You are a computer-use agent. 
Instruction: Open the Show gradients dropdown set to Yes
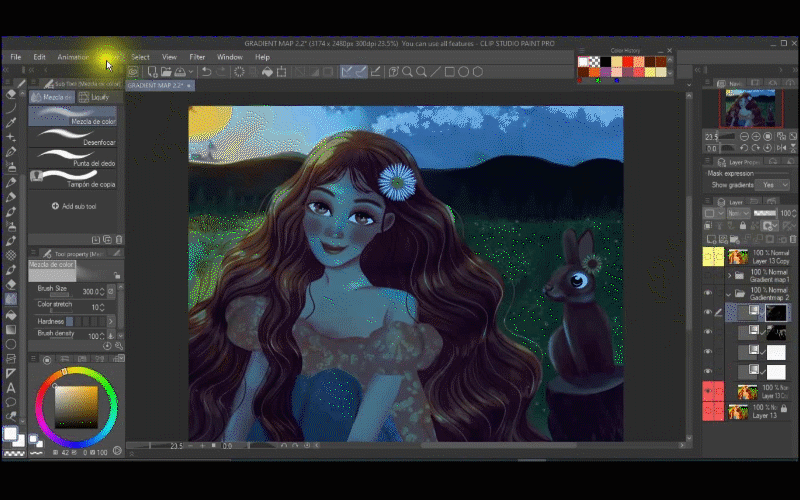coord(774,185)
